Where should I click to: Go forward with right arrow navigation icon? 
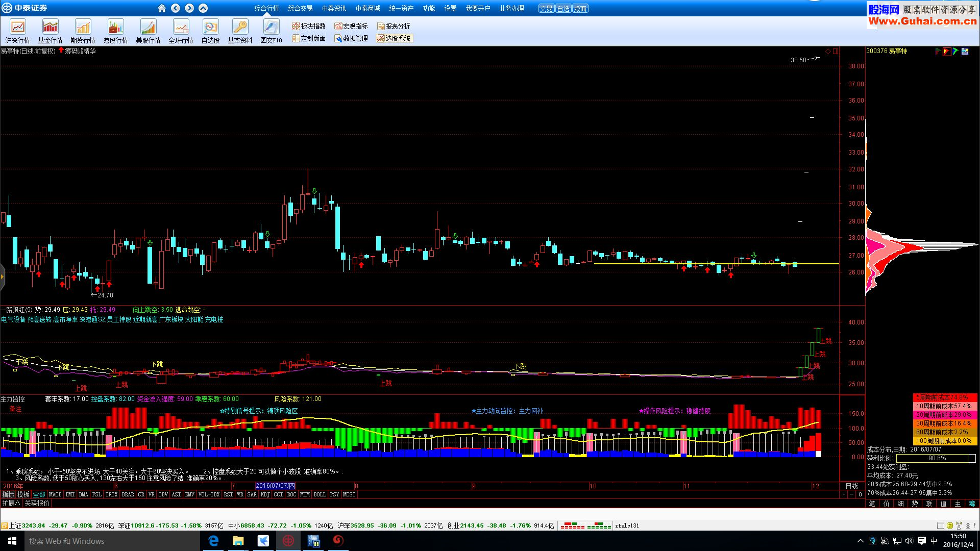pyautogui.click(x=189, y=8)
